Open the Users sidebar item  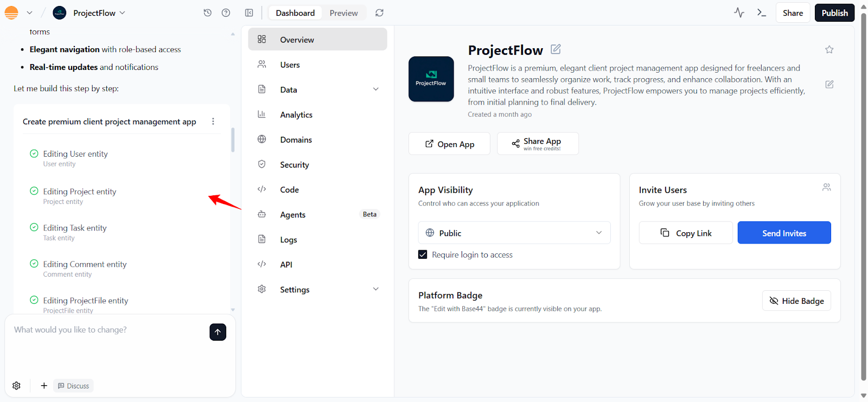click(318, 65)
